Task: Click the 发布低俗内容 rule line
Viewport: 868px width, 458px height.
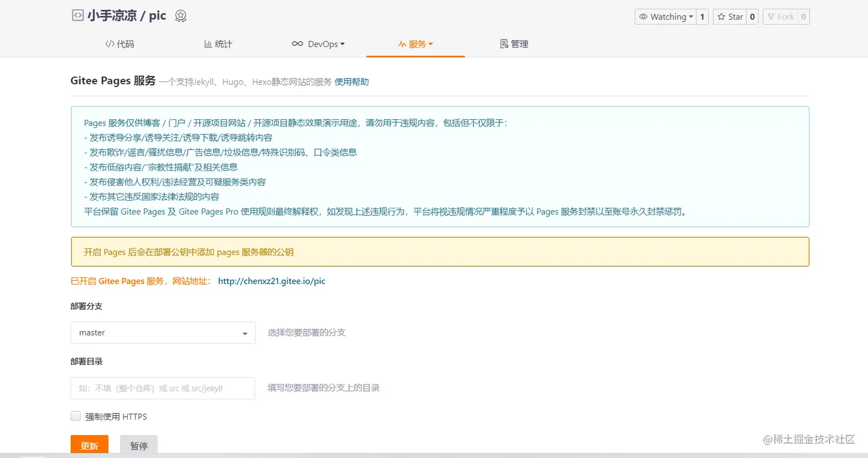Action: [161, 167]
